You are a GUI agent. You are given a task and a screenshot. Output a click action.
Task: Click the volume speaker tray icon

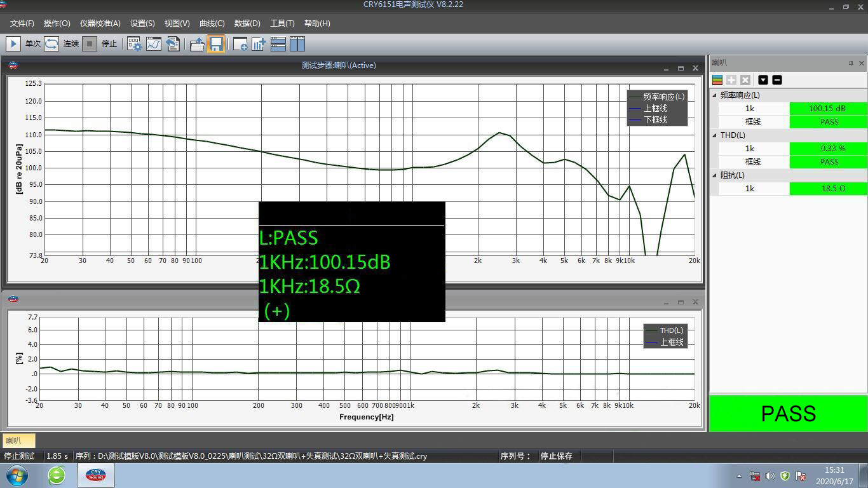pos(770,476)
